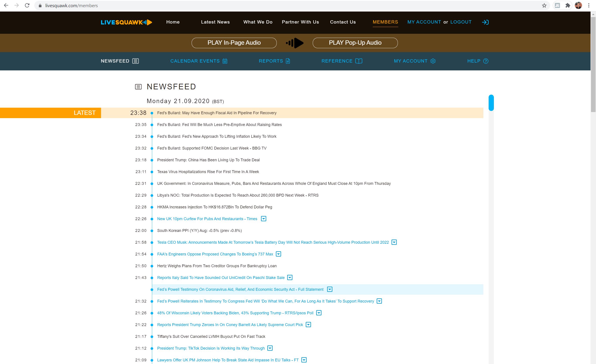The image size is (596, 364).
Task: Open FAA's Engineers Oppose Boeing headline
Action: click(x=215, y=254)
